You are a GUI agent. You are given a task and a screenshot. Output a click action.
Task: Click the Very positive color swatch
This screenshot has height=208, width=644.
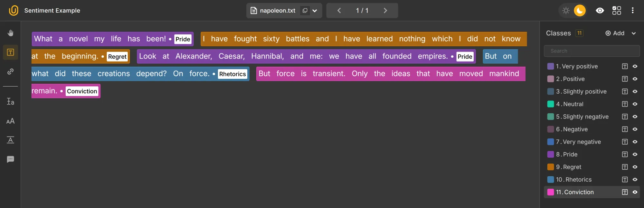(x=551, y=66)
